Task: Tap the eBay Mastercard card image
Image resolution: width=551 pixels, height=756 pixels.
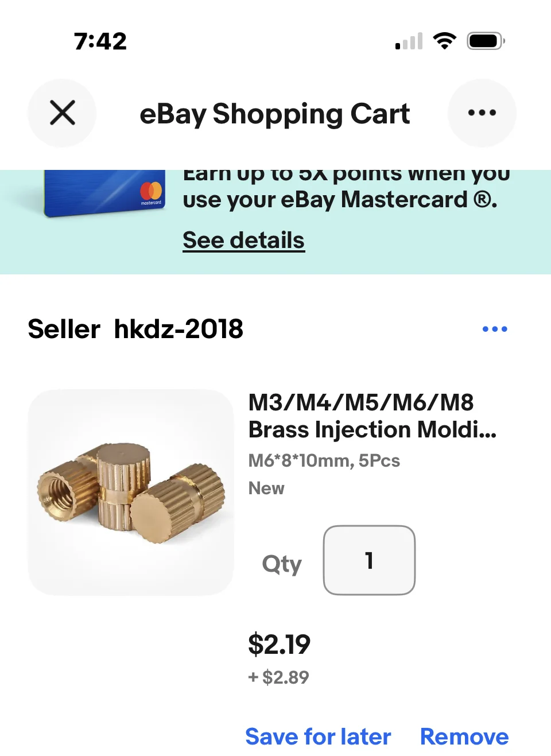Action: pyautogui.click(x=106, y=193)
